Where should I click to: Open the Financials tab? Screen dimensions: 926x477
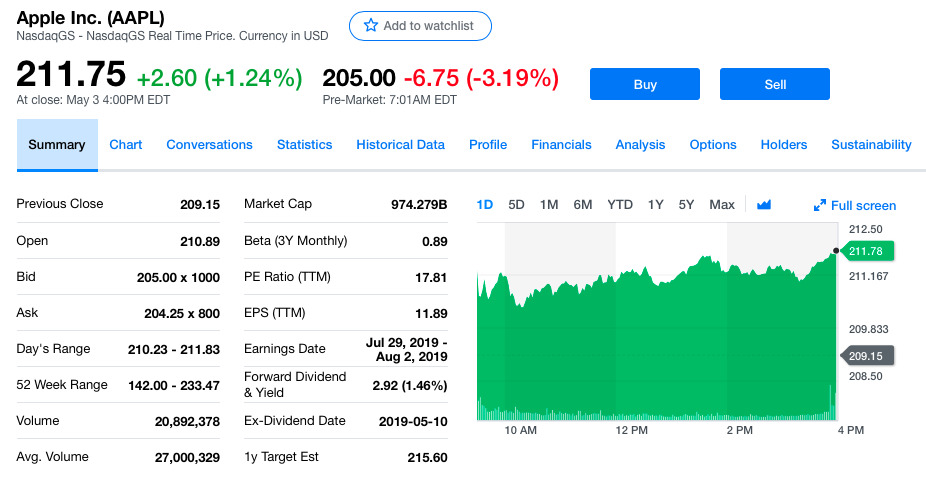(x=561, y=145)
